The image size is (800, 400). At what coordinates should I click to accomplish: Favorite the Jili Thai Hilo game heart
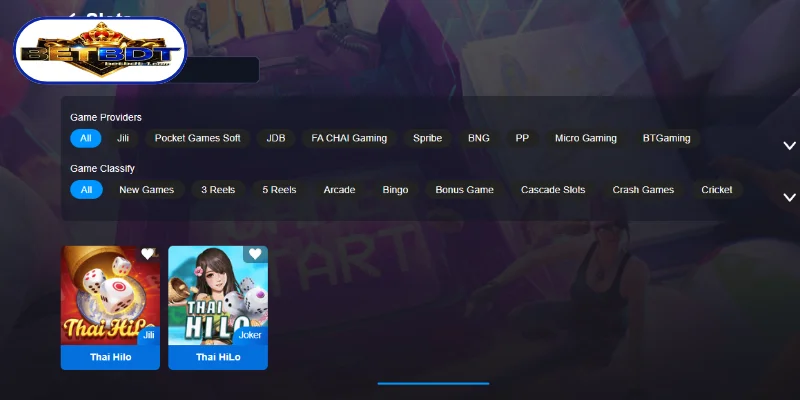[147, 254]
